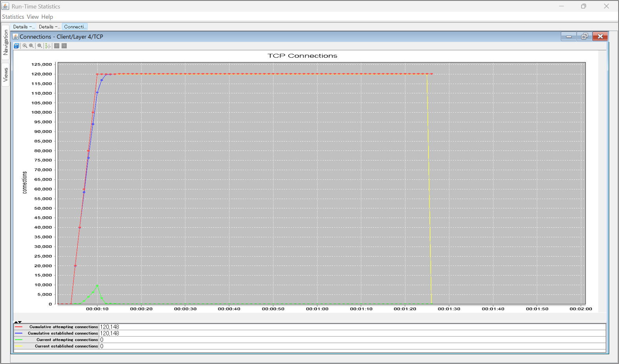Switch to the first Details tab
The width and height of the screenshot is (619, 364).
pyautogui.click(x=24, y=27)
